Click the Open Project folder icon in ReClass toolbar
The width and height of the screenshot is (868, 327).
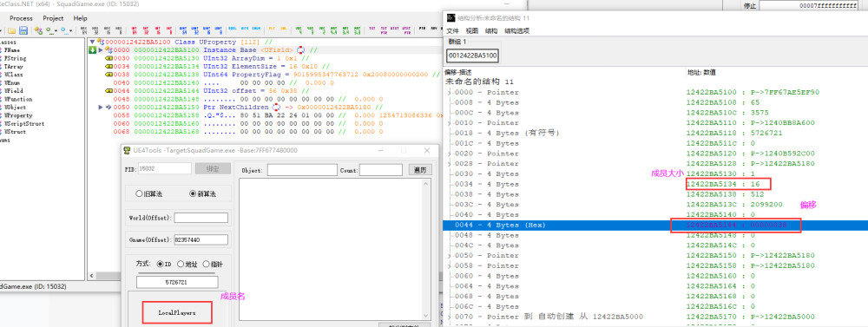(11, 30)
